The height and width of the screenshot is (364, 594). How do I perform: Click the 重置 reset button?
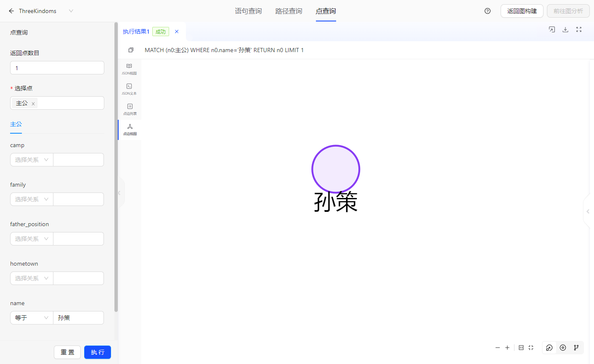tap(67, 352)
